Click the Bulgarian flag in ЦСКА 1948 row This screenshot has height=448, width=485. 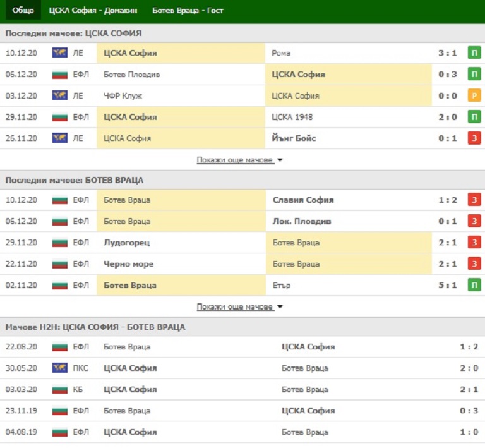pyautogui.click(x=60, y=117)
